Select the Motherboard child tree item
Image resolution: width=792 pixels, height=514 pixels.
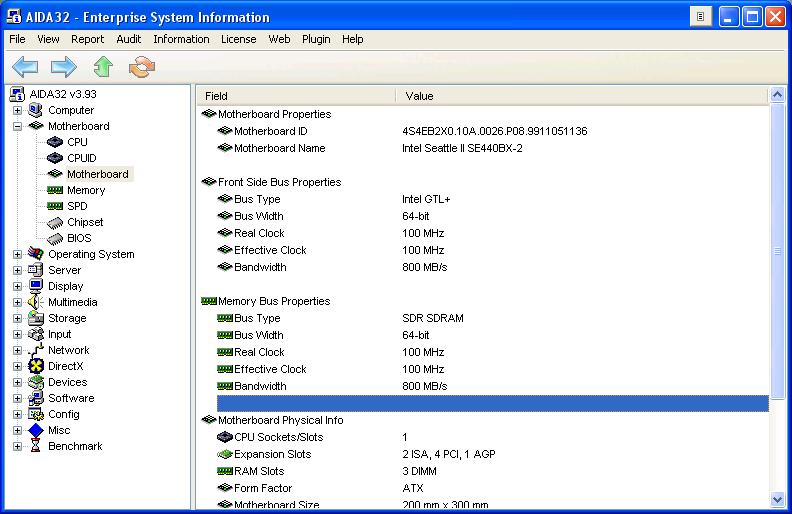pos(98,174)
